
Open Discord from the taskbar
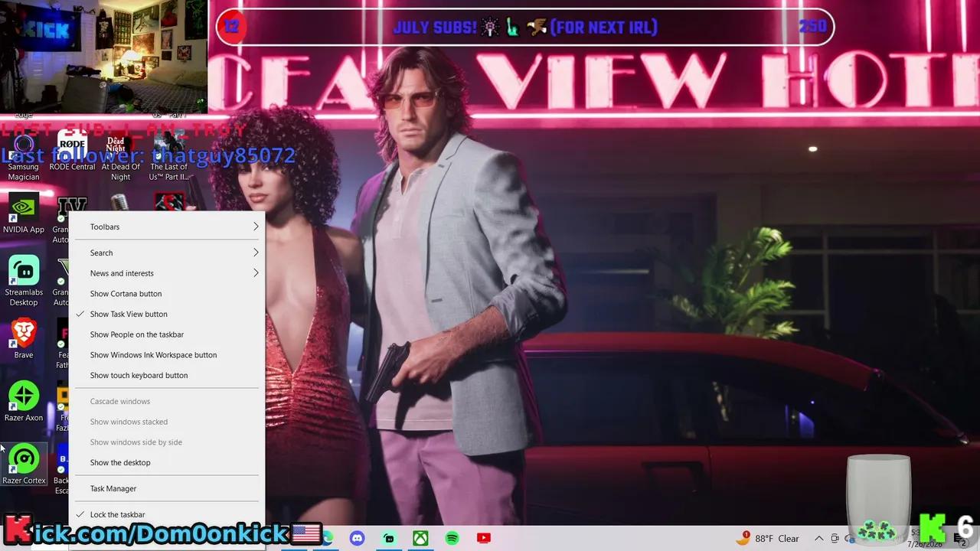click(x=357, y=538)
